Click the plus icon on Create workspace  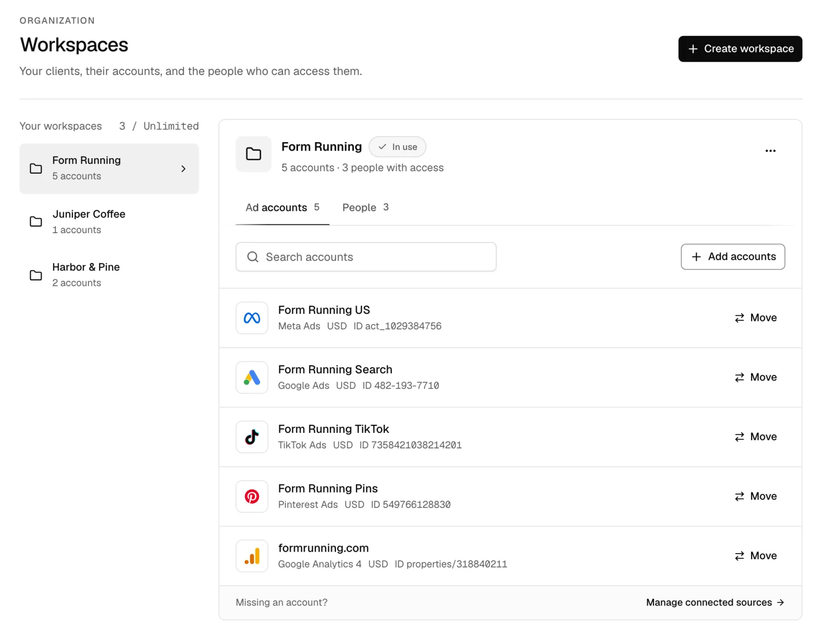(x=693, y=49)
